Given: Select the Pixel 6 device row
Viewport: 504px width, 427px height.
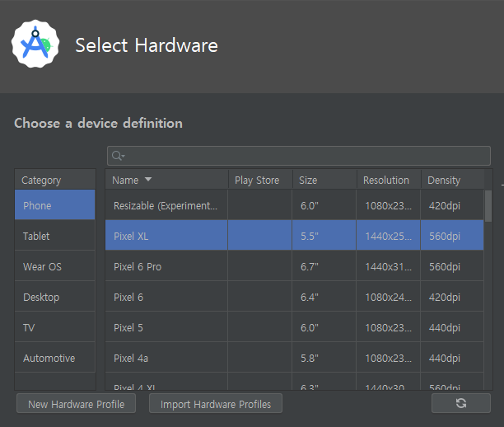Looking at the screenshot, I should pyautogui.click(x=295, y=297).
